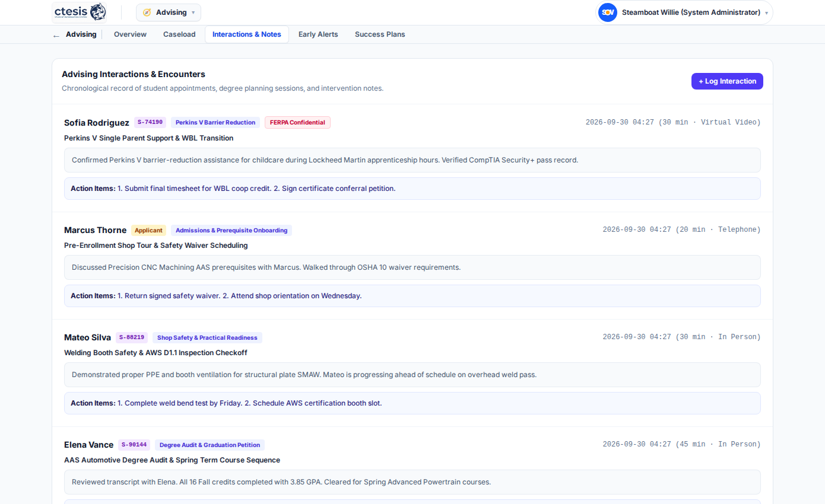This screenshot has height=504, width=825.
Task: Open the Success Plans tab
Action: coord(380,34)
